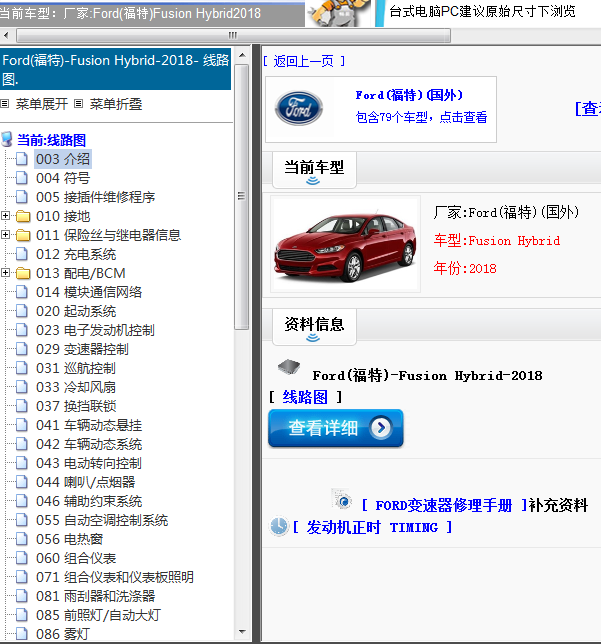601x644 pixels.
Task: Expand the 011 保险丝与继电器信息 folder
Action: click(5, 235)
